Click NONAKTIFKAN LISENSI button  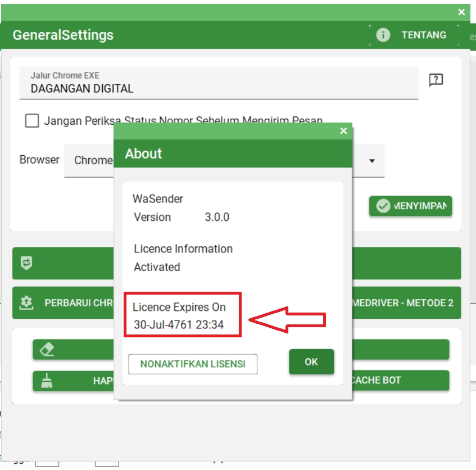[x=193, y=364]
